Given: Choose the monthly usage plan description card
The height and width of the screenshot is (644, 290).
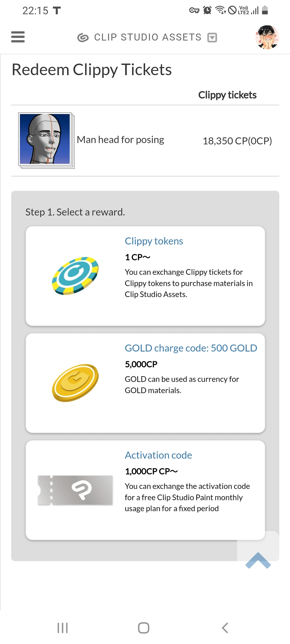Looking at the screenshot, I should (187, 497).
